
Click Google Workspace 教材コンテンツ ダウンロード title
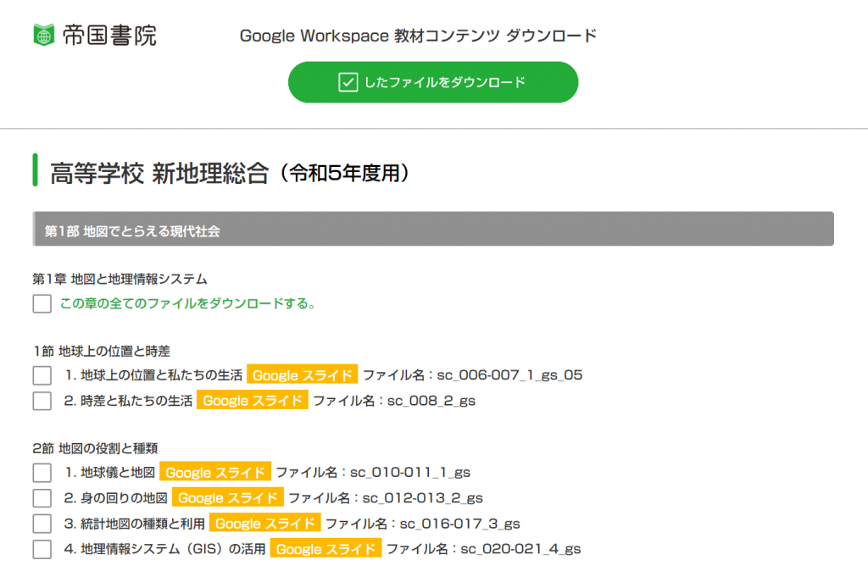tap(418, 36)
